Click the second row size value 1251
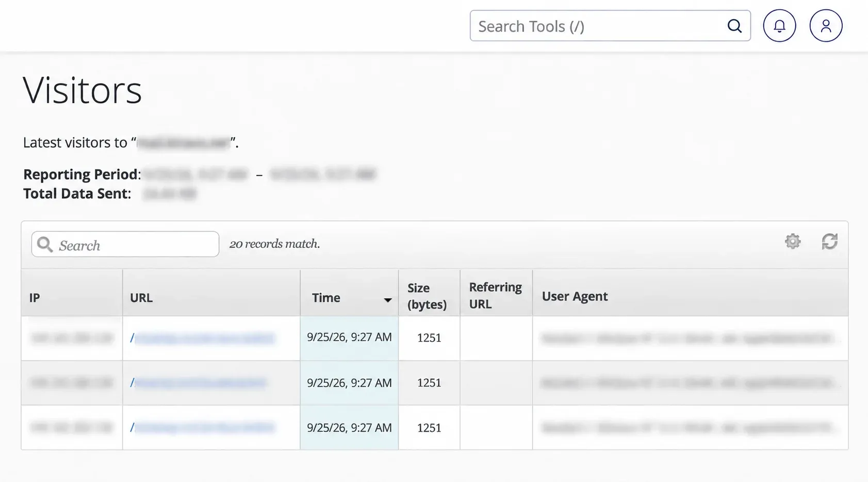 coord(429,383)
